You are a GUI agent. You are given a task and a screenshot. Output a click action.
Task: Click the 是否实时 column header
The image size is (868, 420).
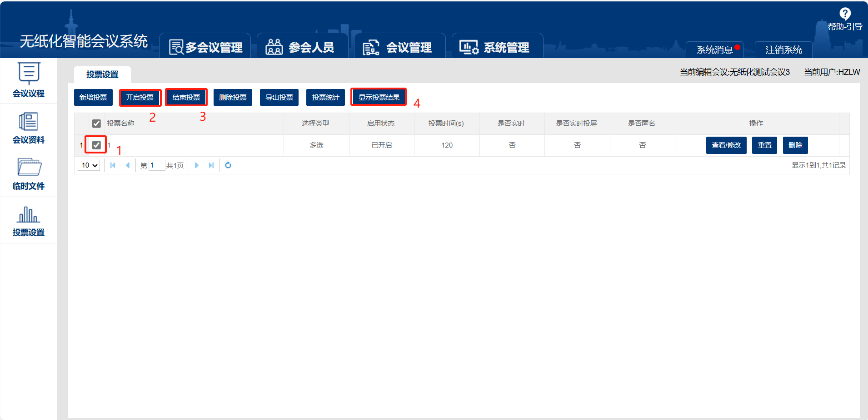coord(511,124)
